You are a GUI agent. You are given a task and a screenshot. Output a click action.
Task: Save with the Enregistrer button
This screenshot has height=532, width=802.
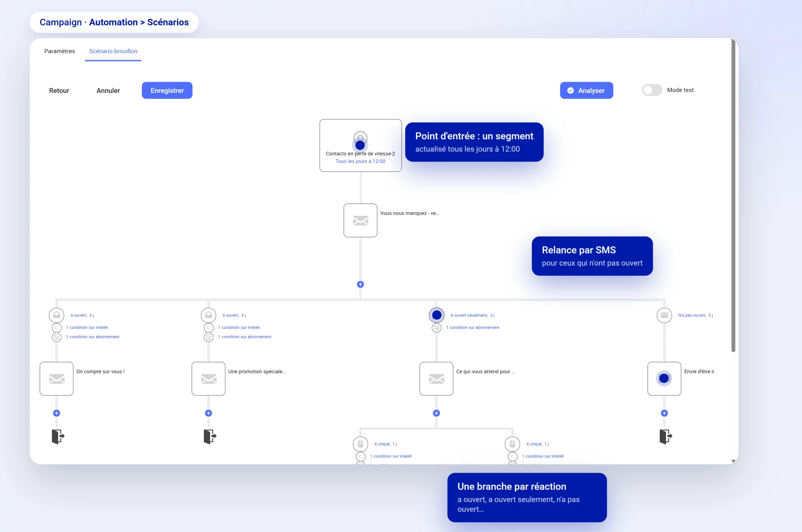[167, 90]
